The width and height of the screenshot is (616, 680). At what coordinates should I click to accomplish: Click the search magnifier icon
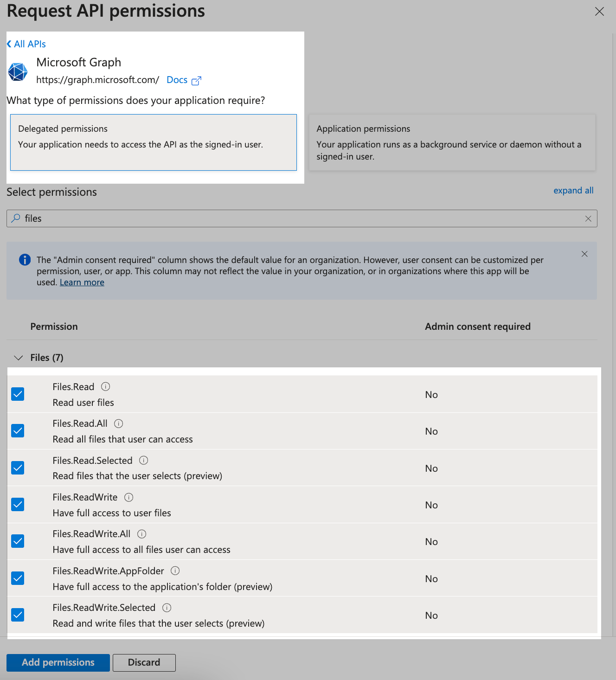[16, 218]
